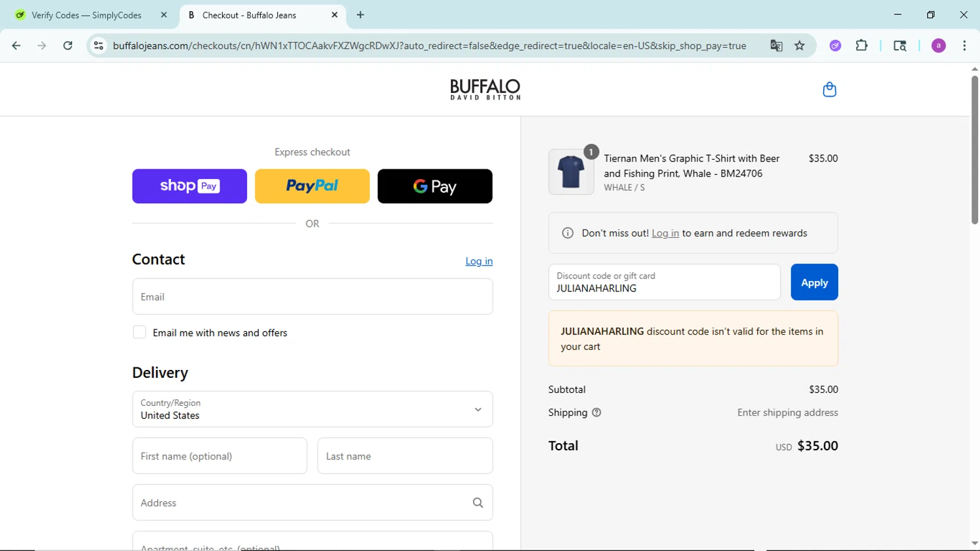
Task: Click the $35.00 total amount
Action: (817, 446)
